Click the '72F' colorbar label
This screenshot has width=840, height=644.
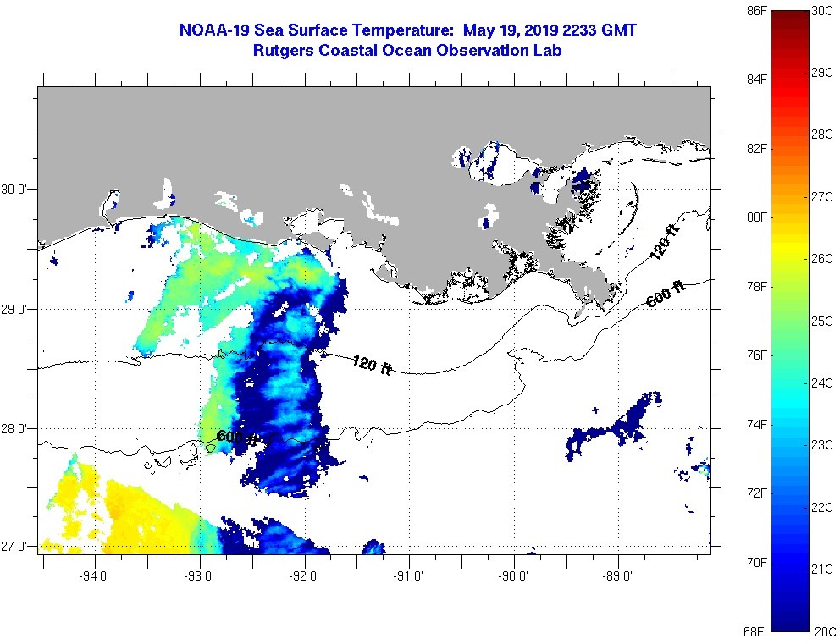(757, 493)
